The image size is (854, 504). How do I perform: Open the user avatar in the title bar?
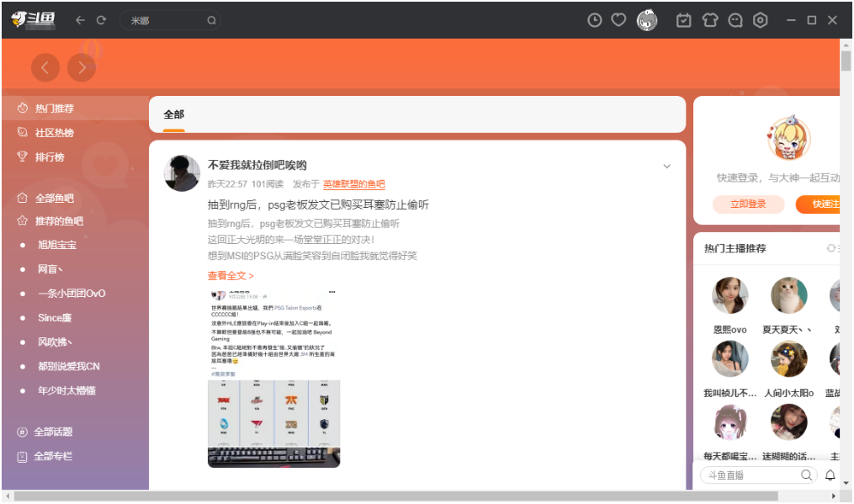(647, 20)
